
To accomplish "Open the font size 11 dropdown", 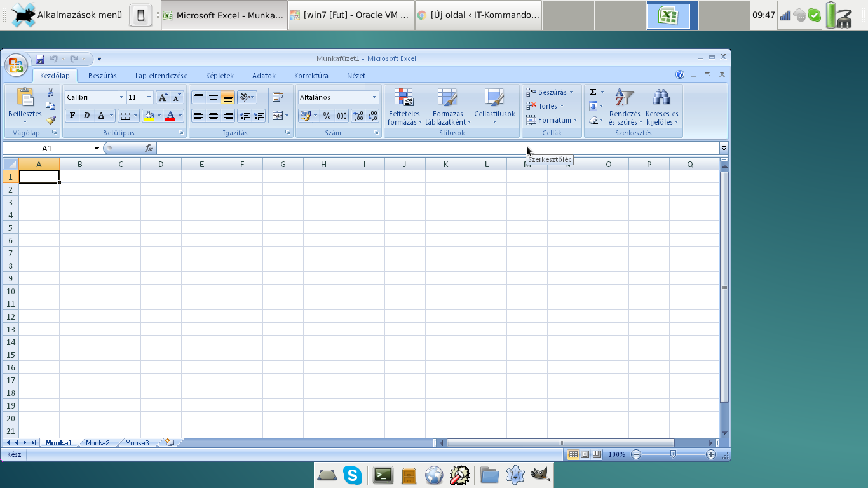I will (x=149, y=97).
